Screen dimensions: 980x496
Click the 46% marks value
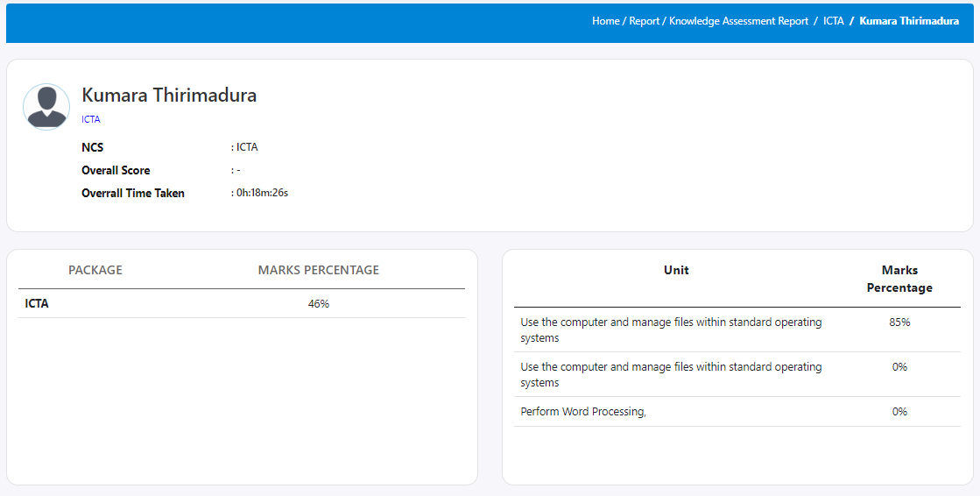pos(319,303)
